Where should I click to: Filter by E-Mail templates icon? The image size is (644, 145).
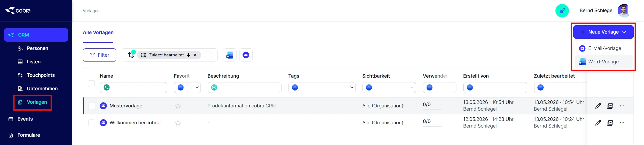pos(246,55)
